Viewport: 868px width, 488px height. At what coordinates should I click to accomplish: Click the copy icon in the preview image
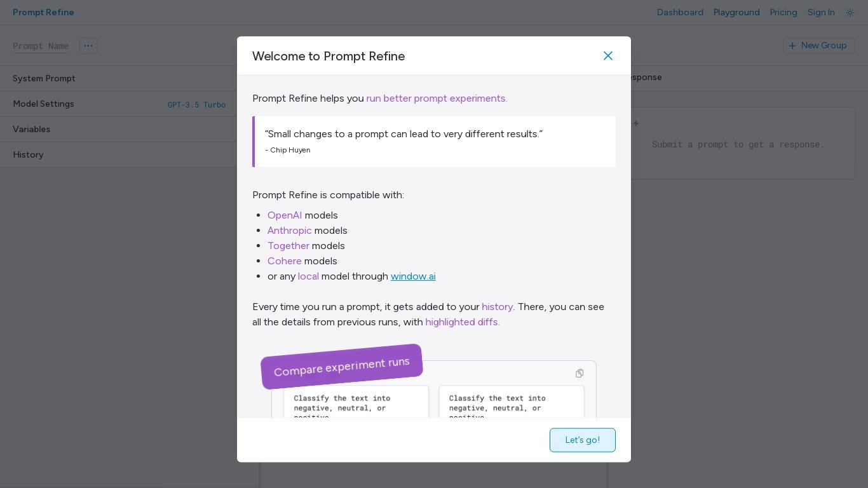point(580,373)
